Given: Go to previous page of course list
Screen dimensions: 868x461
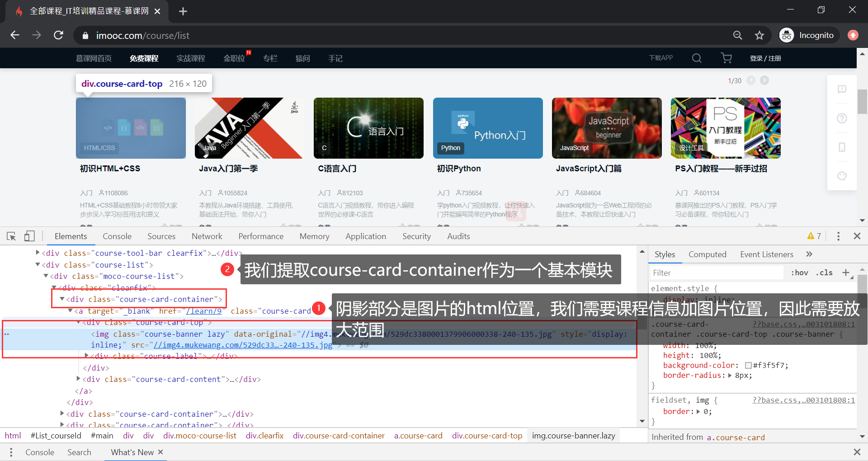Looking at the screenshot, I should coord(751,80).
